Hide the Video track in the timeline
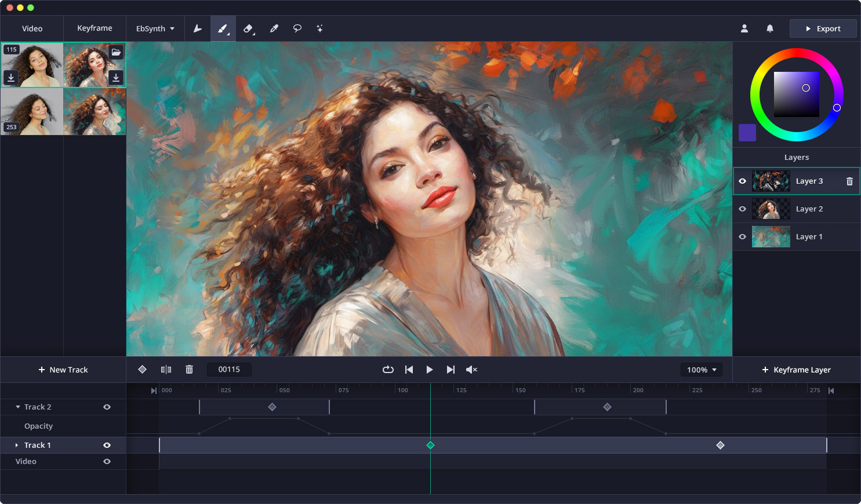 (x=107, y=462)
